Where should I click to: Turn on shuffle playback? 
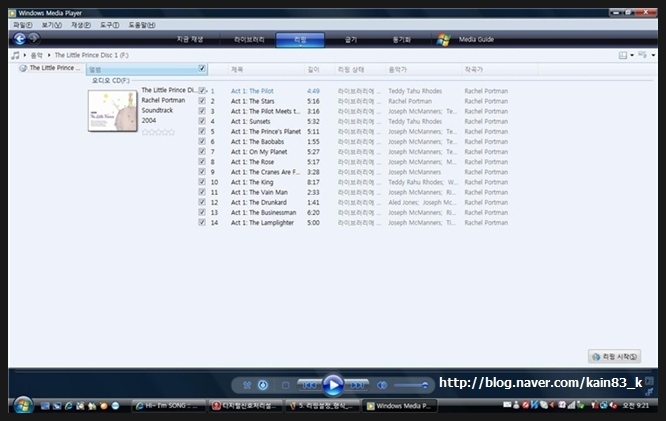pos(247,385)
